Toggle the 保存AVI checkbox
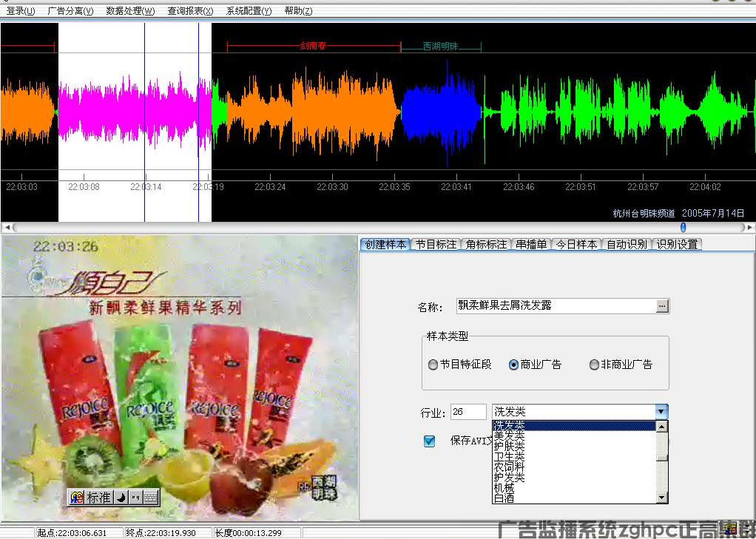The width and height of the screenshot is (756, 539). (x=429, y=441)
